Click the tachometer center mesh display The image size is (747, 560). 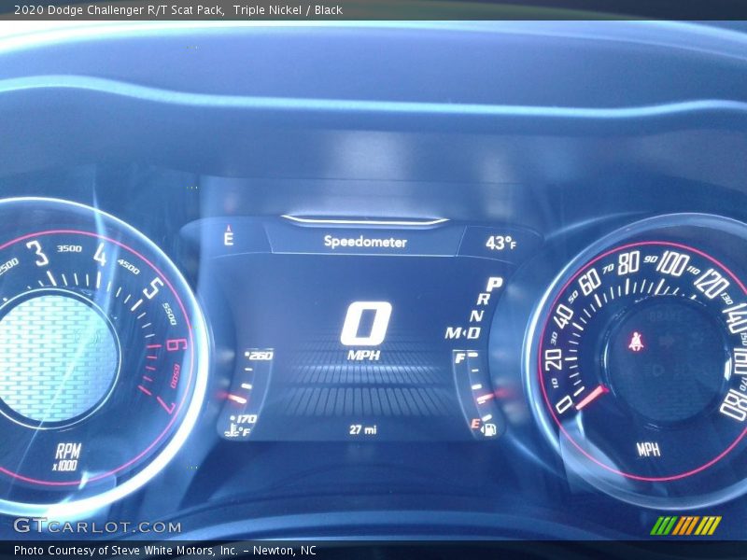[57, 358]
